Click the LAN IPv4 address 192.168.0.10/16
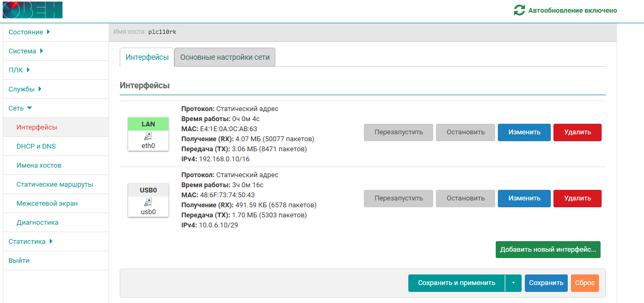Image resolution: width=644 pixels, height=303 pixels. click(x=224, y=159)
